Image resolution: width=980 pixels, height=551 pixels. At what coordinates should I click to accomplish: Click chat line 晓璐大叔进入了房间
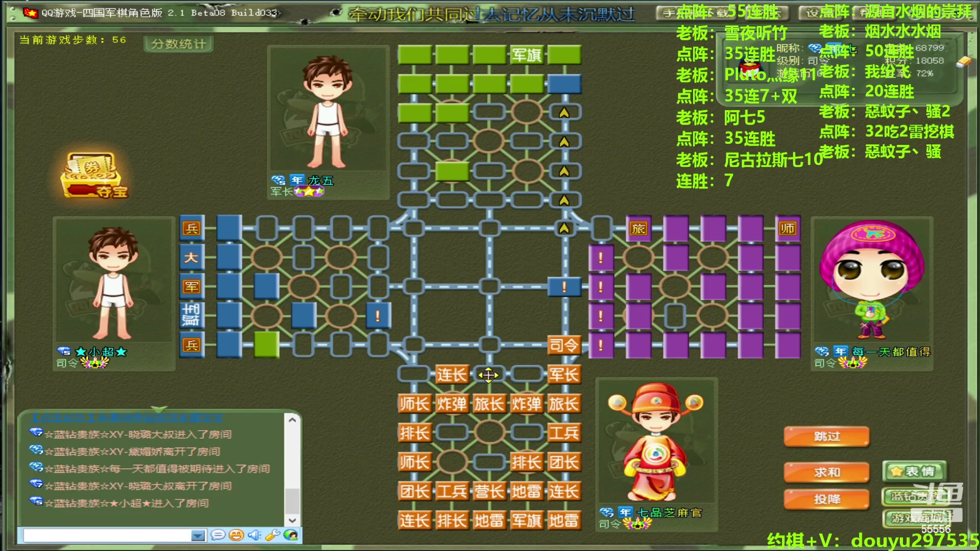pyautogui.click(x=138, y=434)
